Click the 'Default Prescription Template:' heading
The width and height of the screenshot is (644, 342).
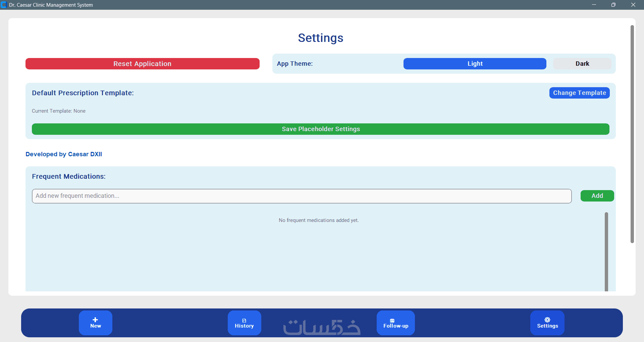tap(83, 93)
